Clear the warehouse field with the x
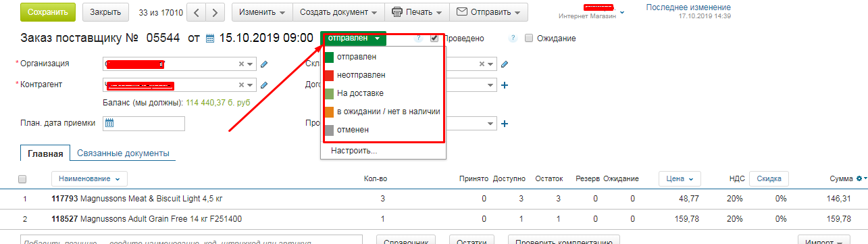 (x=482, y=64)
